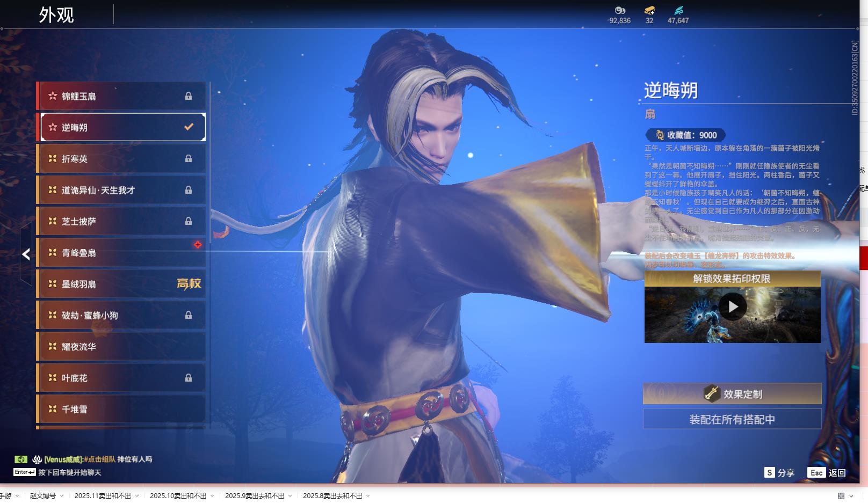Click the brush icon on 效果定制

coord(712,393)
